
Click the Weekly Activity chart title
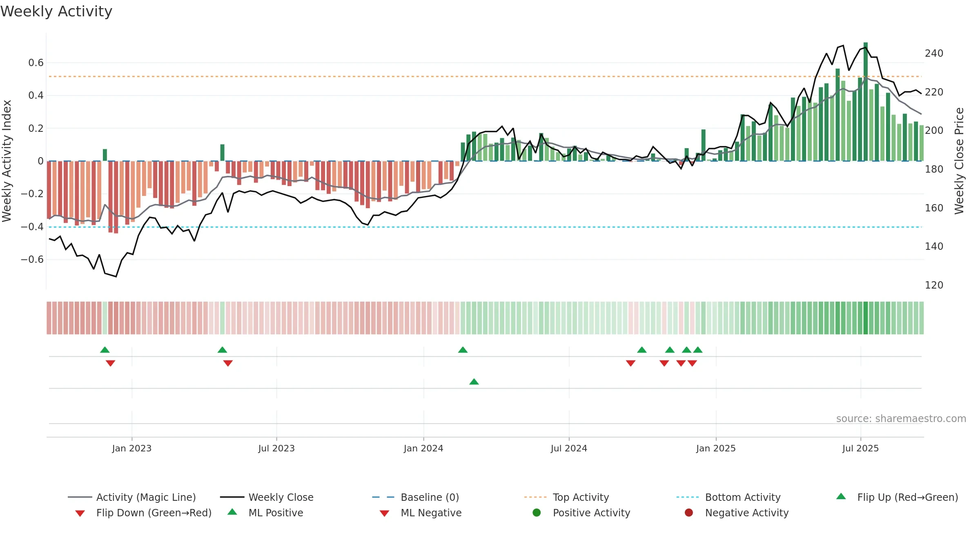click(x=56, y=11)
